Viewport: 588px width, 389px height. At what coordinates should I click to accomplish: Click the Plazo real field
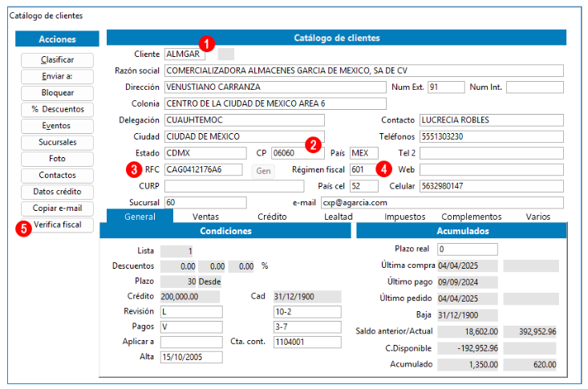[467, 249]
